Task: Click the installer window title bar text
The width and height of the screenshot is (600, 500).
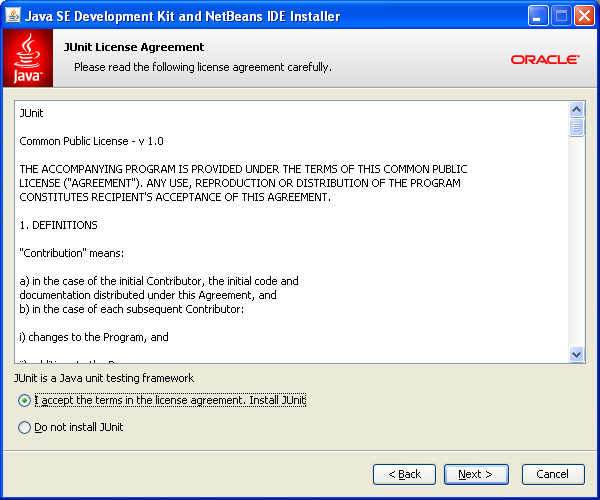Action: point(183,16)
